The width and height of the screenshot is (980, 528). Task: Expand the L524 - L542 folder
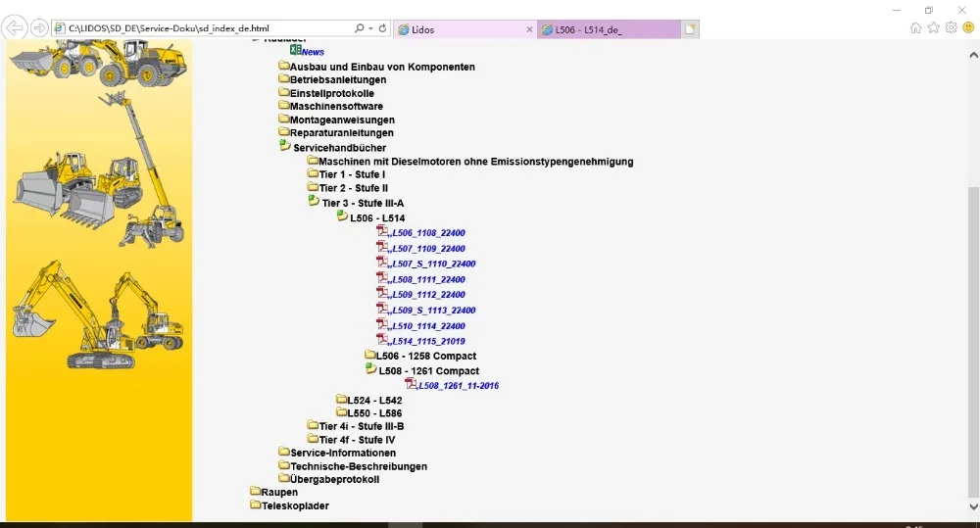[x=341, y=399]
